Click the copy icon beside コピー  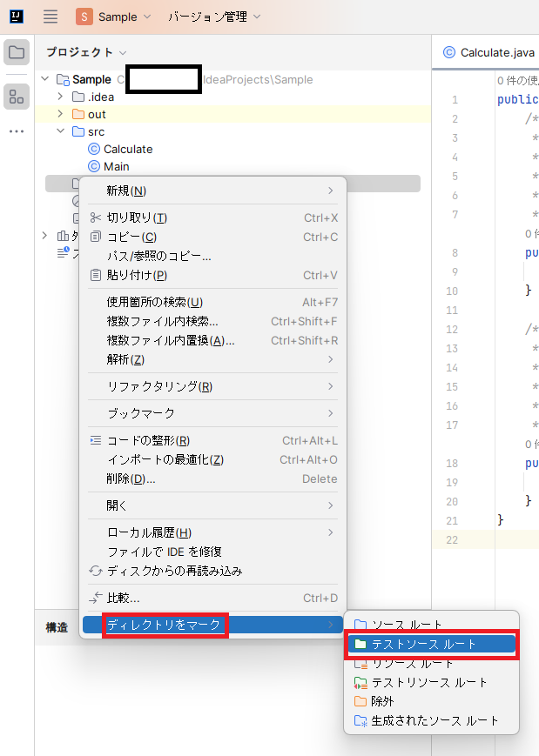tap(96, 237)
